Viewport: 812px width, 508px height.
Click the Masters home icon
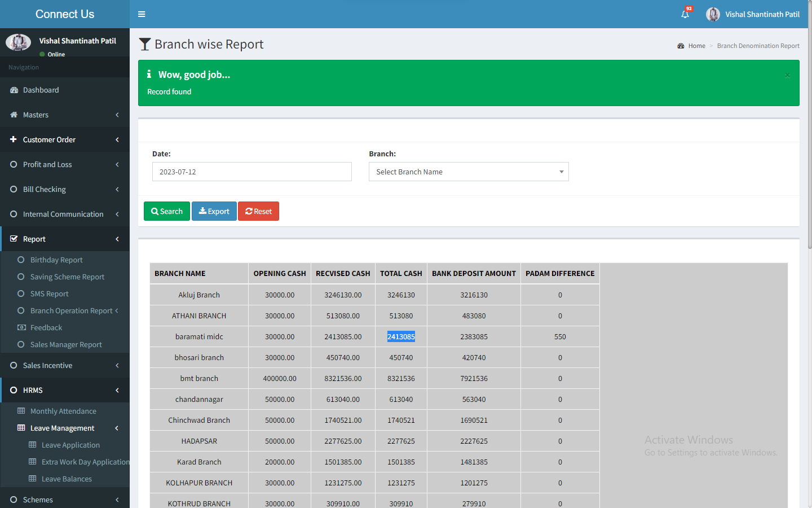click(x=14, y=115)
